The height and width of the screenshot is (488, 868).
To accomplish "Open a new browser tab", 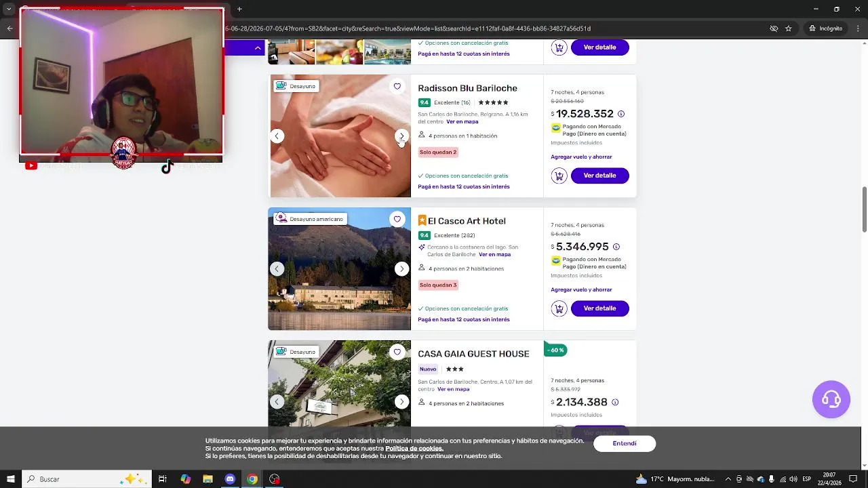I will pyautogui.click(x=239, y=9).
